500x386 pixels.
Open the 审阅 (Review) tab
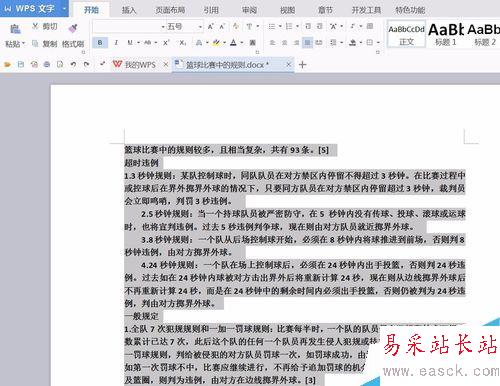249,10
